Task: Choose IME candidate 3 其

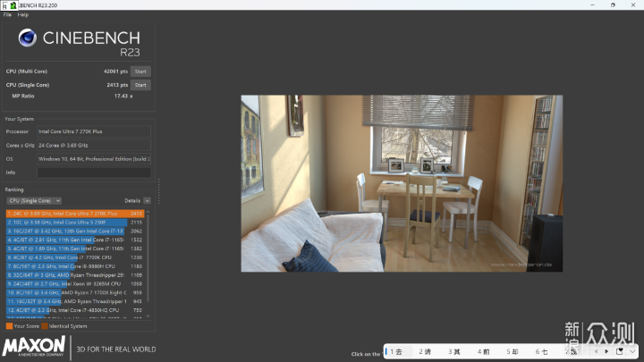Action: click(x=454, y=352)
